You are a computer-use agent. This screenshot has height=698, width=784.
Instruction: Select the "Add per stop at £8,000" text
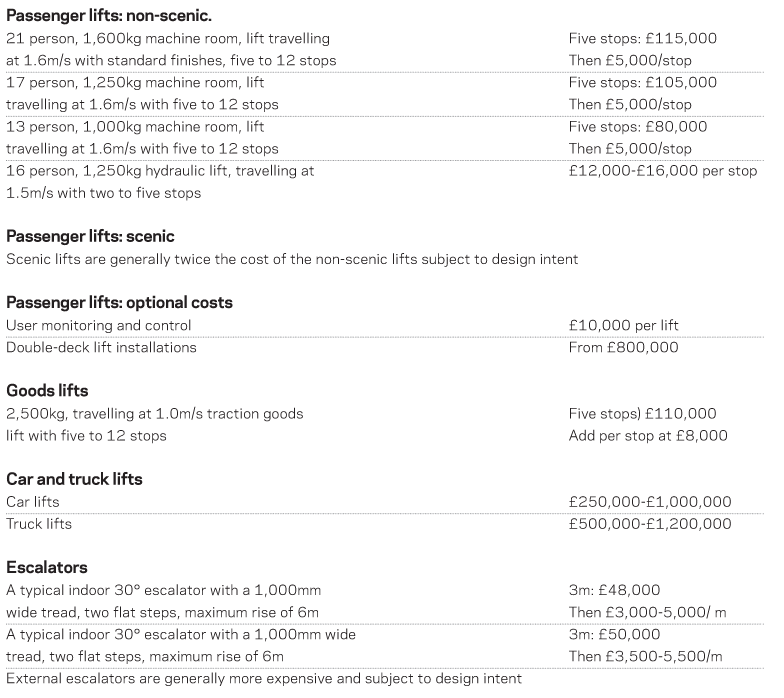coord(648,435)
